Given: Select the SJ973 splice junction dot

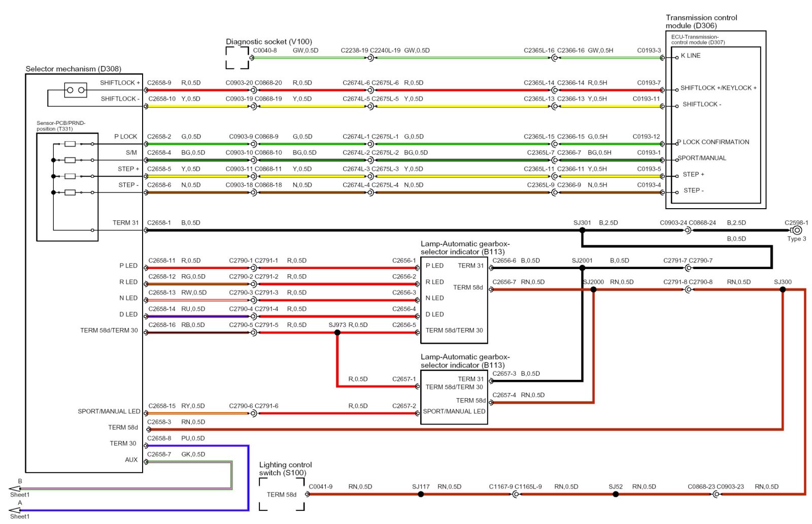Looking at the screenshot, I should 337,333.
